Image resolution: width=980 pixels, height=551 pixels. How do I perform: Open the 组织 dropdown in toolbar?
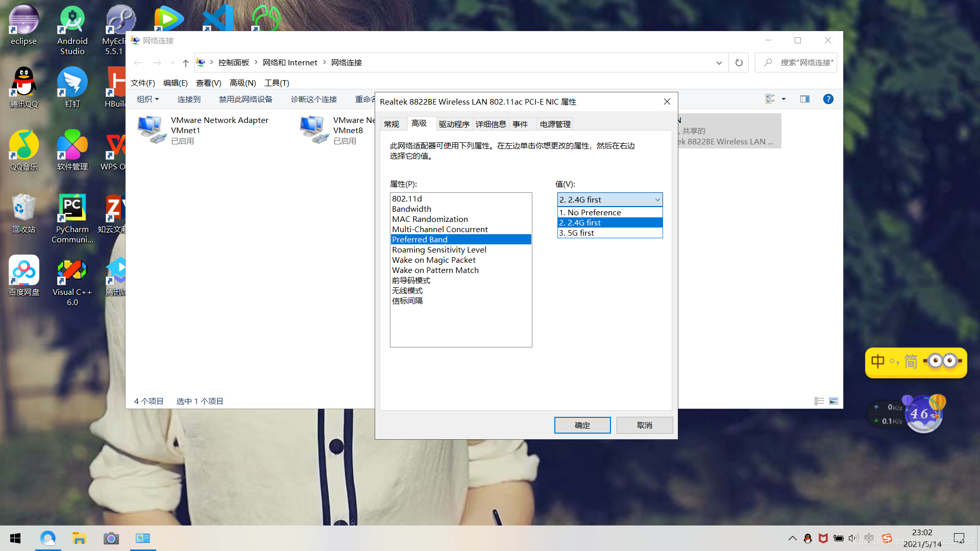(148, 99)
